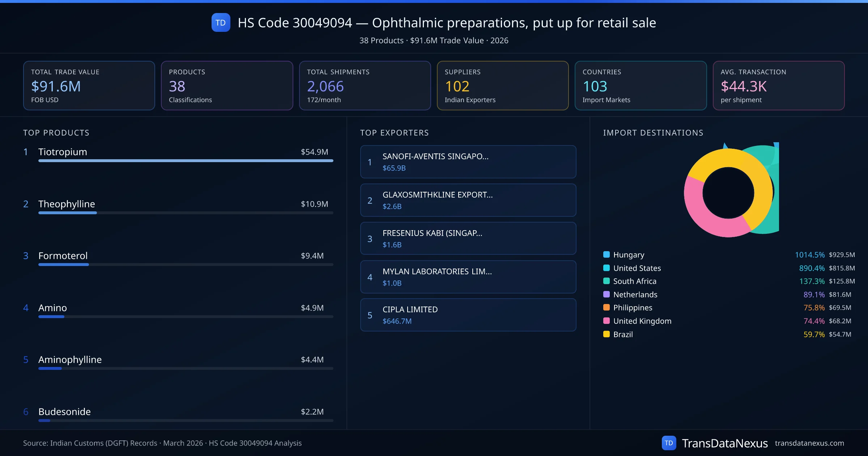The height and width of the screenshot is (456, 868).
Task: Click the TD logo beside TransDataNexus footer
Action: (x=669, y=443)
